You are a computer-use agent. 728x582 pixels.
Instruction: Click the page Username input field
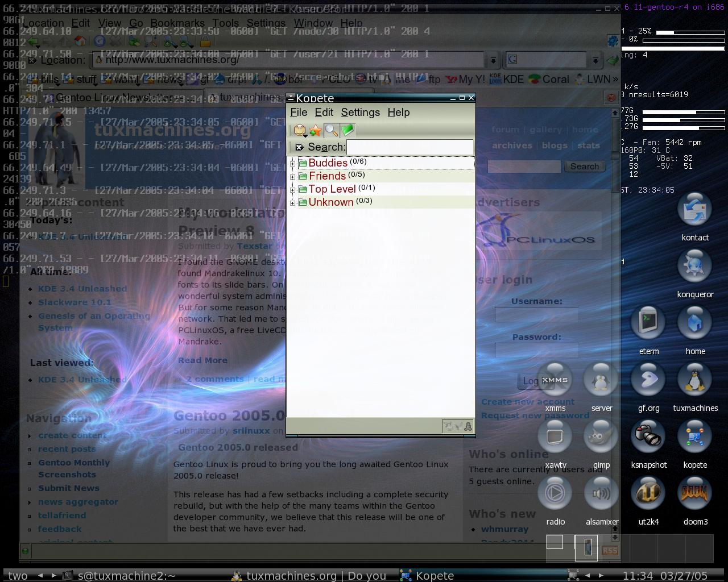(x=536, y=314)
